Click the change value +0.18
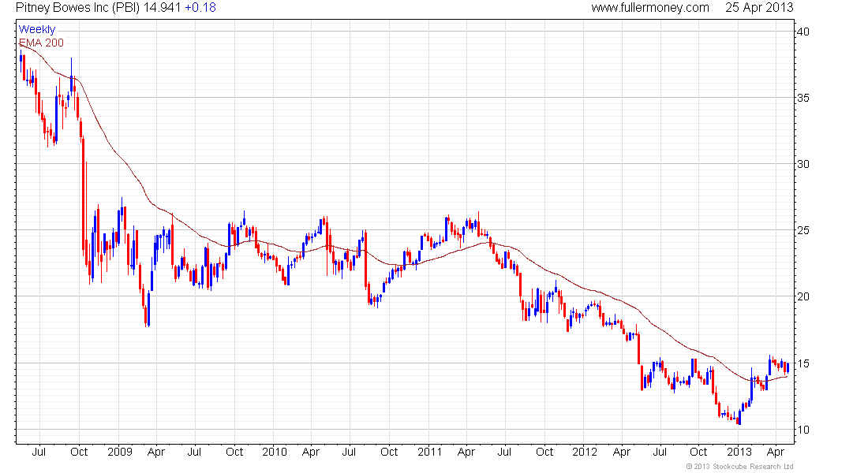This screenshot has height=473, width=868. point(200,8)
